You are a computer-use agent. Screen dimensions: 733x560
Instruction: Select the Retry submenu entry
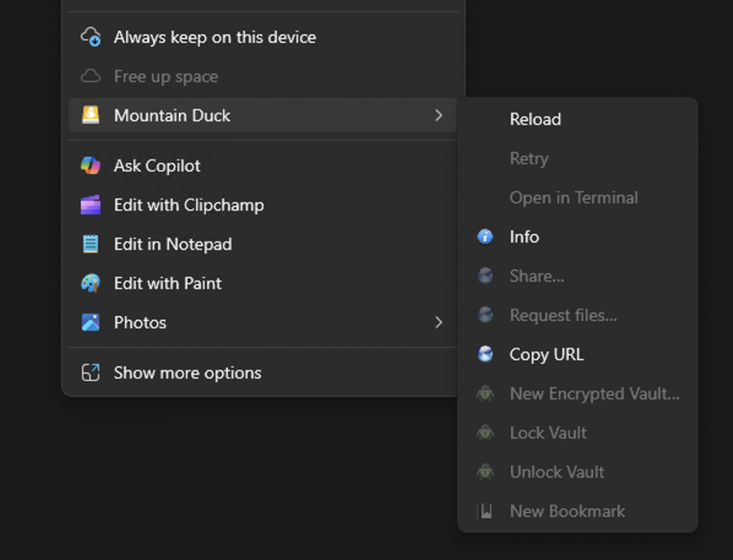point(578,158)
